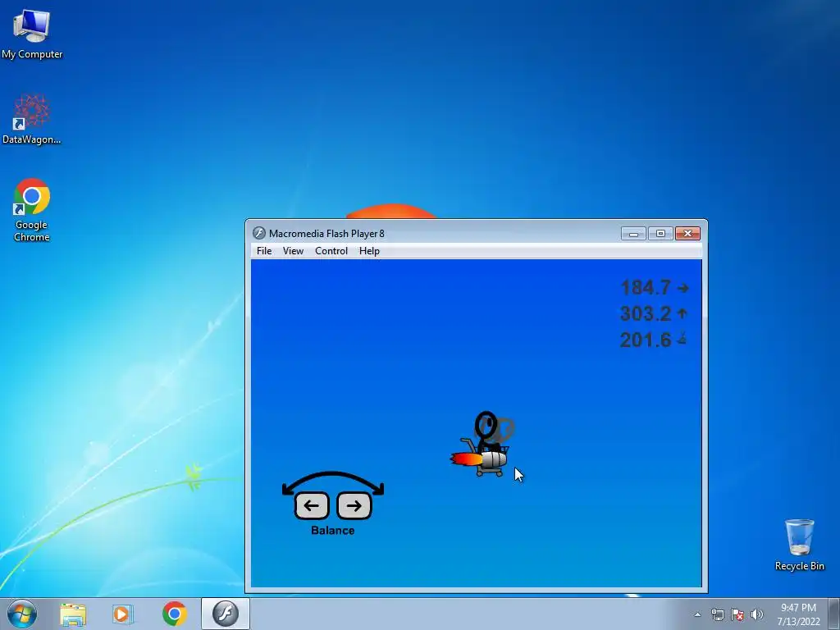Image resolution: width=840 pixels, height=630 pixels.
Task: Click the Flash Player title bar icon
Action: click(259, 233)
